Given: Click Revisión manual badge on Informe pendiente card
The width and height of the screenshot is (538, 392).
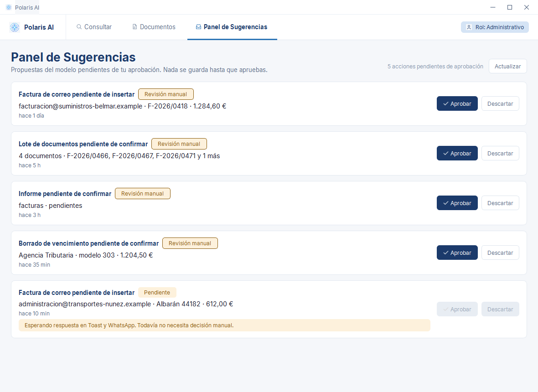Looking at the screenshot, I should click(142, 194).
